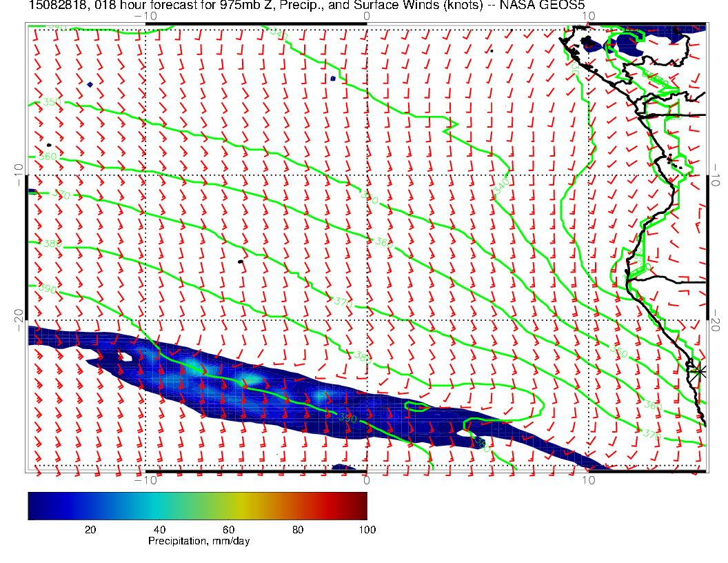Click the asterisk marker on the African coast

tap(700, 371)
